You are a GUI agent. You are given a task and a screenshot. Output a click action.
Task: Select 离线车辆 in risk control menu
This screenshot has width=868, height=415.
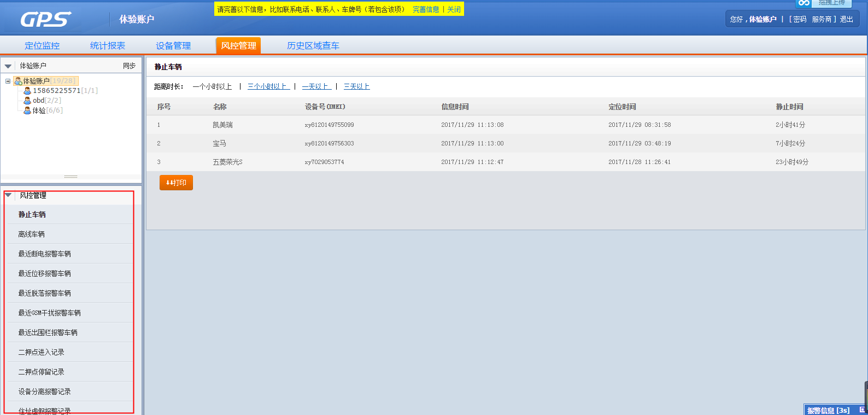(x=32, y=234)
